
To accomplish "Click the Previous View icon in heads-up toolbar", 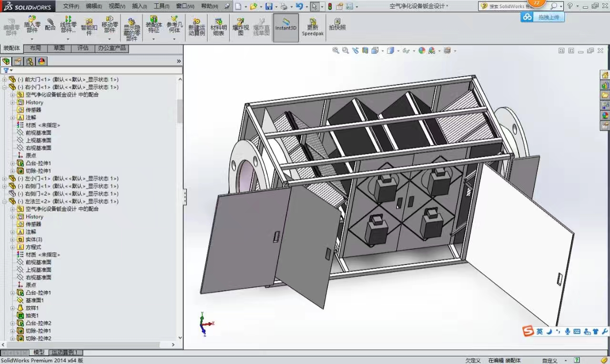I will (x=355, y=51).
